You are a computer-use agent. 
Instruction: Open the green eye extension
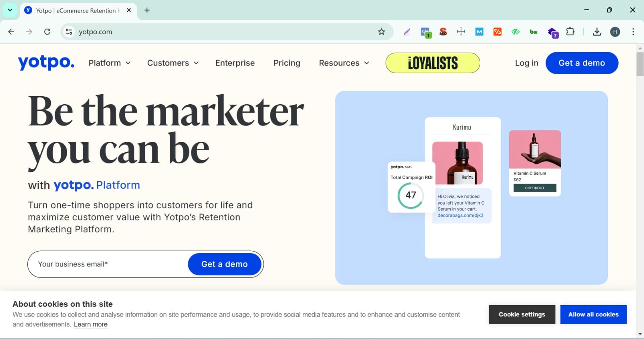point(516,32)
